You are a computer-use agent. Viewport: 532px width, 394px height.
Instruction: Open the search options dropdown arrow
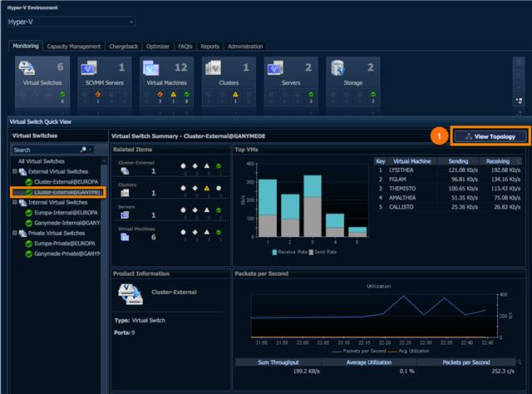click(x=91, y=150)
